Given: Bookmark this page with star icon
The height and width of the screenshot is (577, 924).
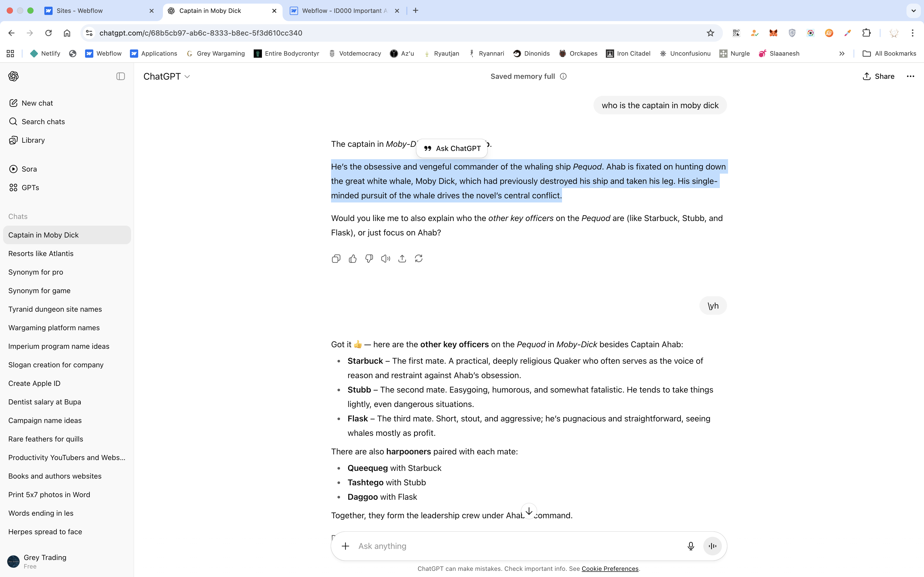Looking at the screenshot, I should point(710,33).
